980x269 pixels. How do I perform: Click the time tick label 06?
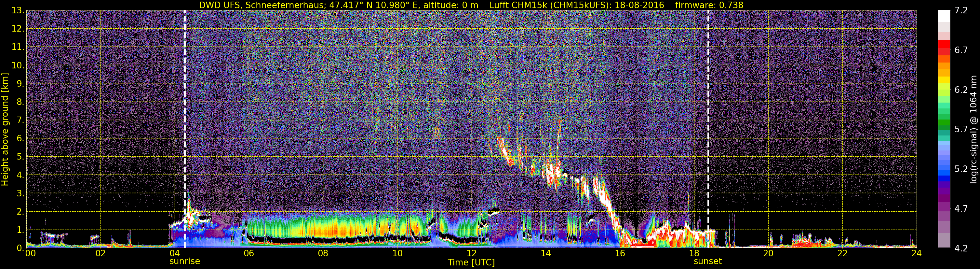[x=249, y=253]
